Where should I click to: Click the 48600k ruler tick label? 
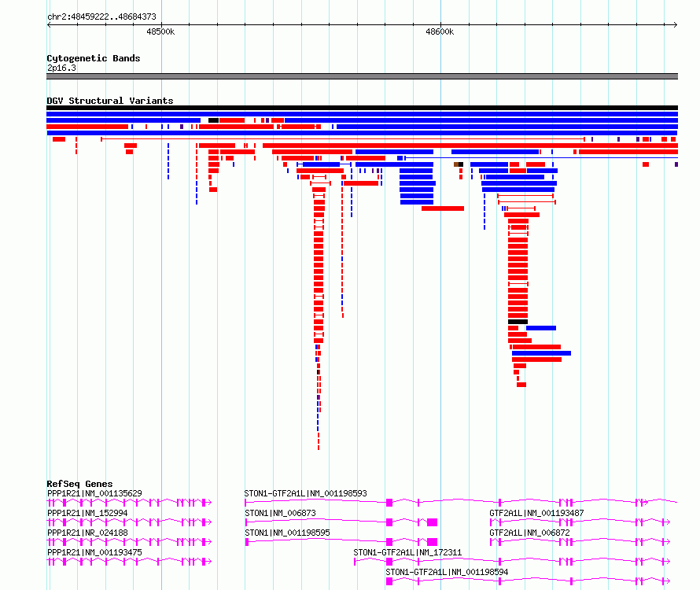[440, 31]
